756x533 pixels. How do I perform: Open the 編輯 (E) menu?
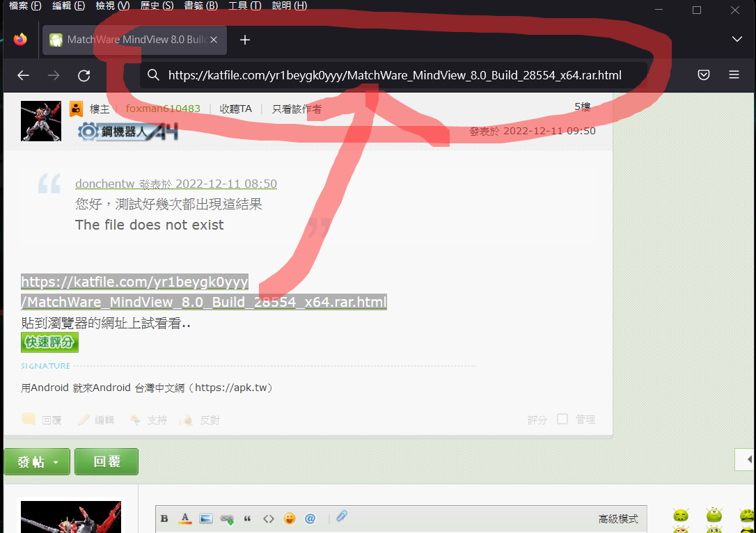(68, 6)
